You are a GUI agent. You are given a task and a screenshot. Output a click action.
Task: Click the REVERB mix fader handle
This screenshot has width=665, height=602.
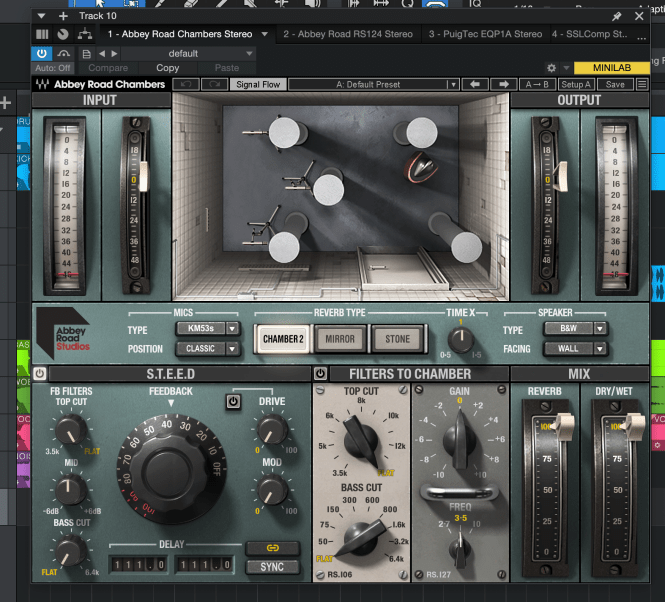[563, 426]
